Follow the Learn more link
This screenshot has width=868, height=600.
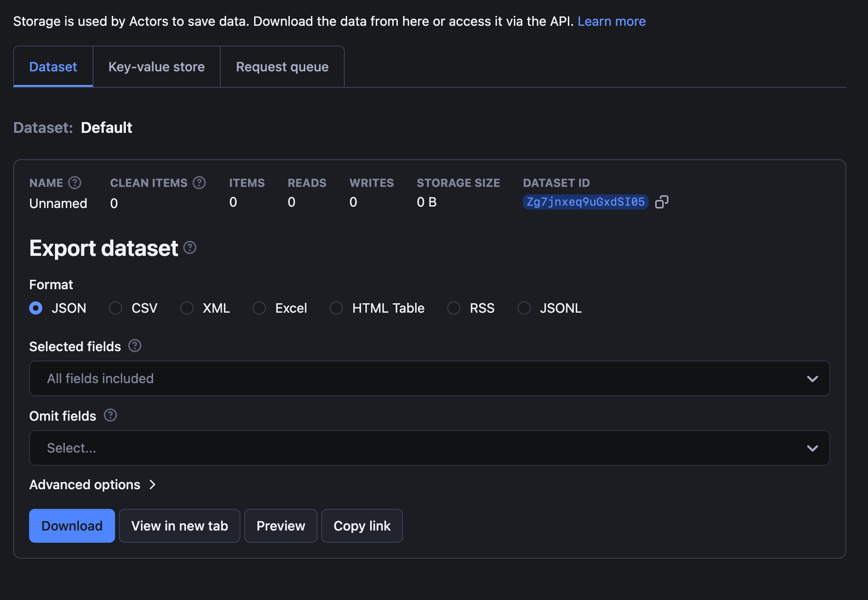pos(612,21)
